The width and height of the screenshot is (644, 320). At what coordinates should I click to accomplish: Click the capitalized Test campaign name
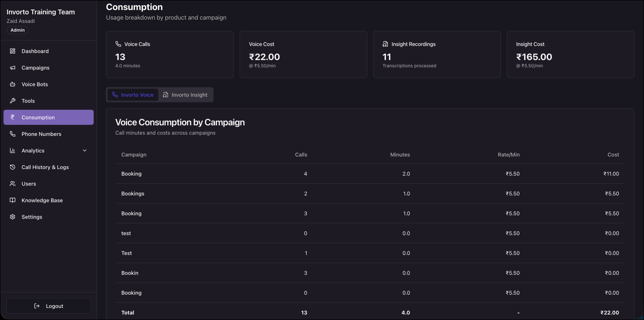[127, 253]
